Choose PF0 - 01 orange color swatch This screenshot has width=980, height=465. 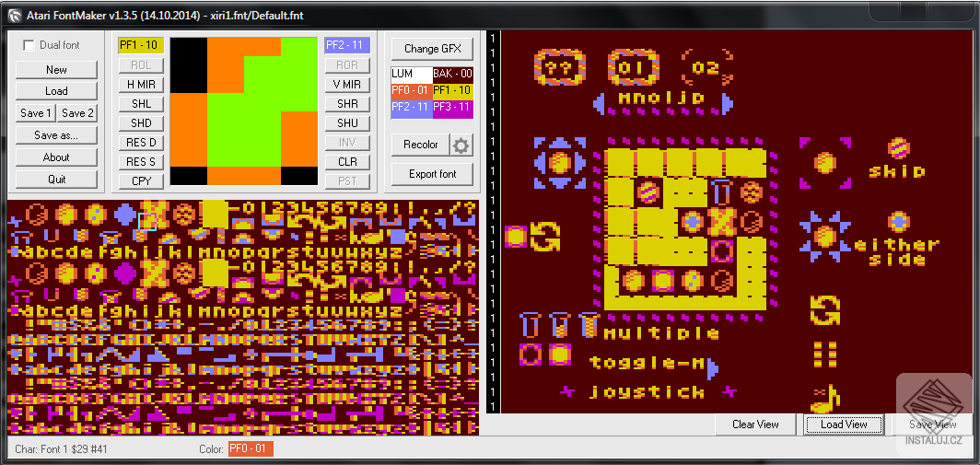coord(411,90)
